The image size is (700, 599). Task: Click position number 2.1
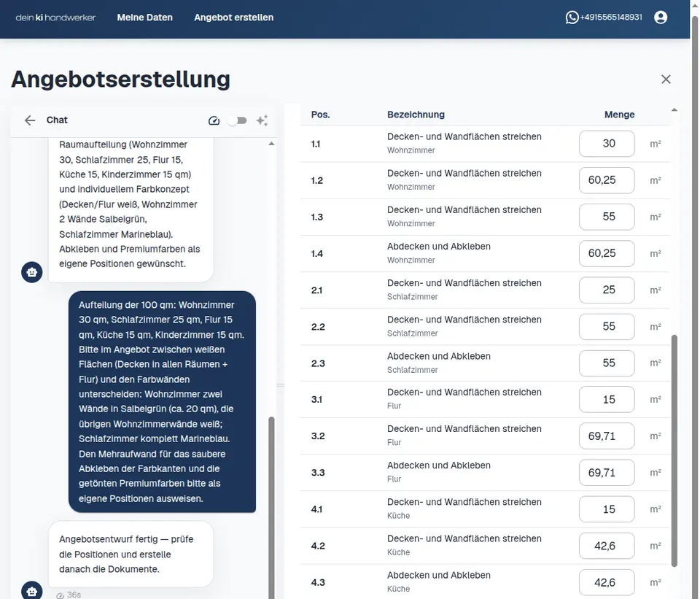(x=316, y=290)
